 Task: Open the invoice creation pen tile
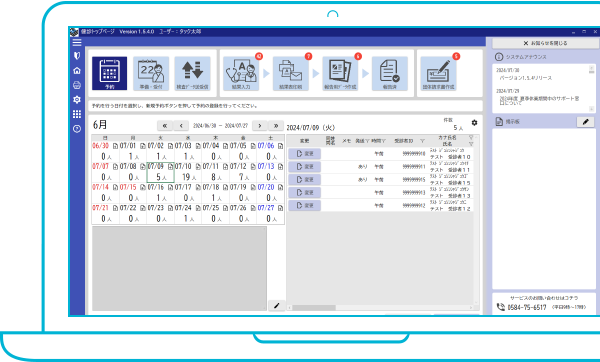tap(438, 73)
